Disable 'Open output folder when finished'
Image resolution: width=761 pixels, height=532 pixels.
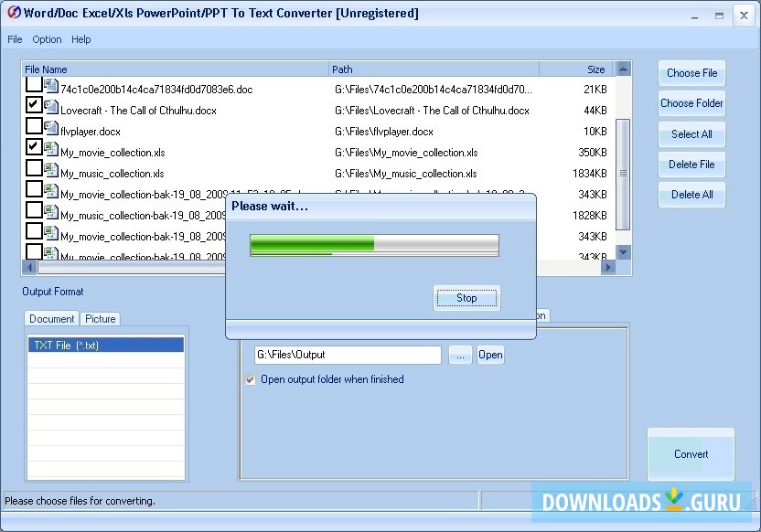point(250,379)
